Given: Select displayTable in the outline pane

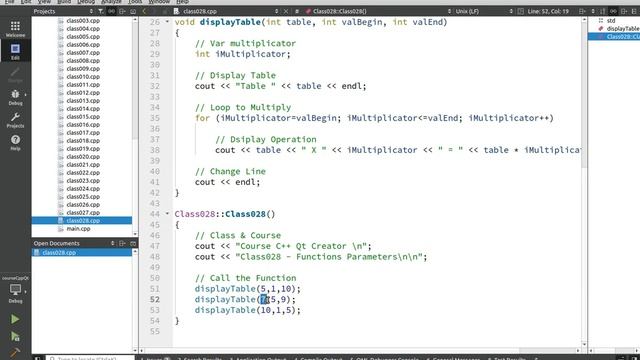Looking at the screenshot, I should 622,29.
